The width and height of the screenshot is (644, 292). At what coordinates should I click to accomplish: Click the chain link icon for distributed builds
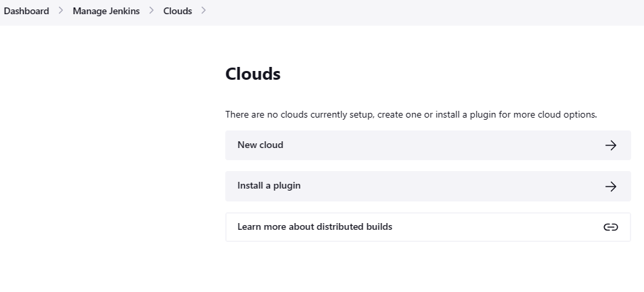click(x=611, y=227)
